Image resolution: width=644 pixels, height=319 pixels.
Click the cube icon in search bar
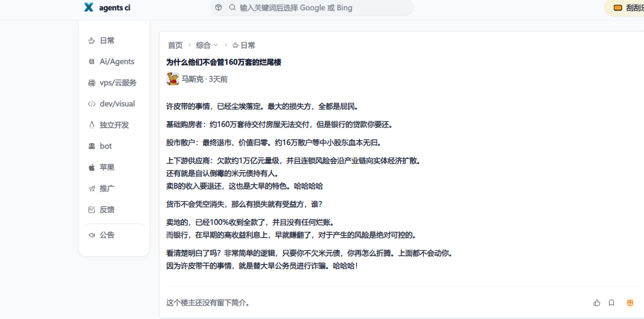click(x=219, y=7)
